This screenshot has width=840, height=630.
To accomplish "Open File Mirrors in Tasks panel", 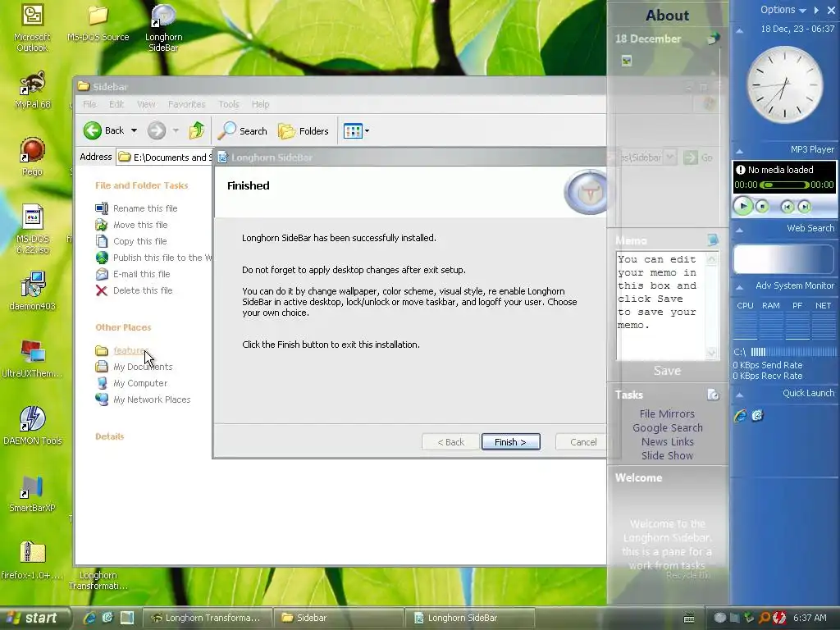I will pyautogui.click(x=667, y=414).
